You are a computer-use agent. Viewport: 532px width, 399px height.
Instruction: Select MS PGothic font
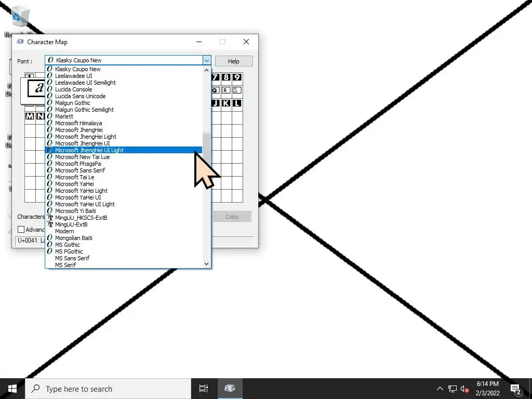(x=124, y=252)
